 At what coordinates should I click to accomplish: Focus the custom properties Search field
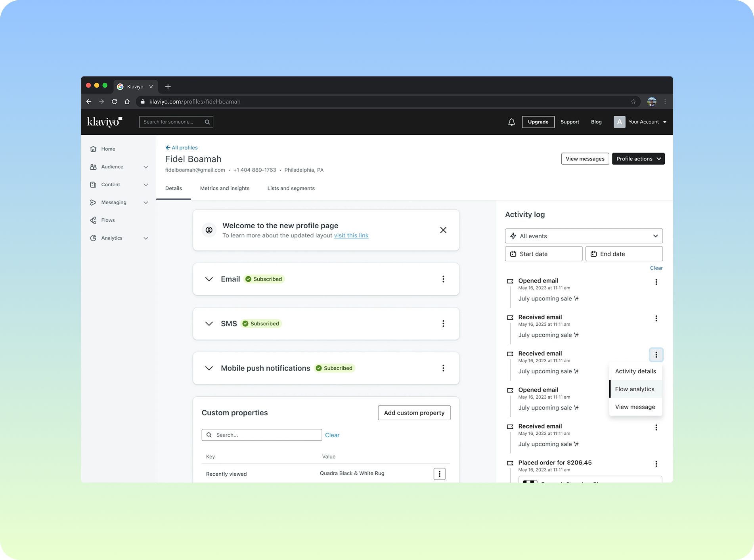(262, 435)
